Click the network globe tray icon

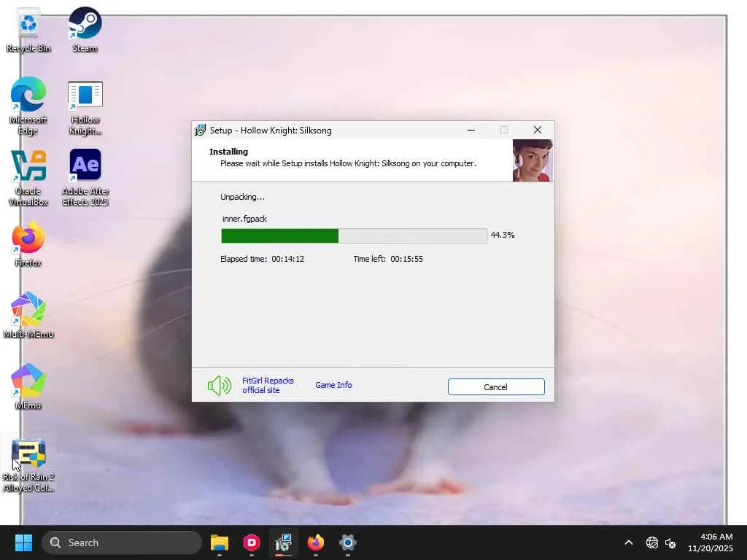tap(651, 542)
